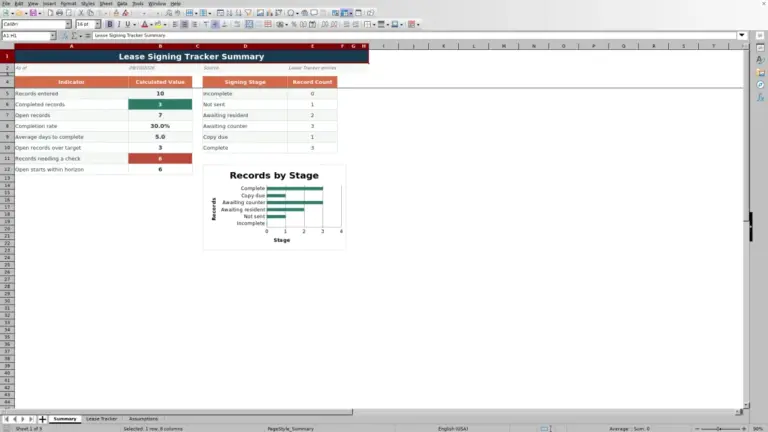The image size is (768, 432).
Task: Switch to the Assumptions sheet tab
Action: click(x=143, y=419)
